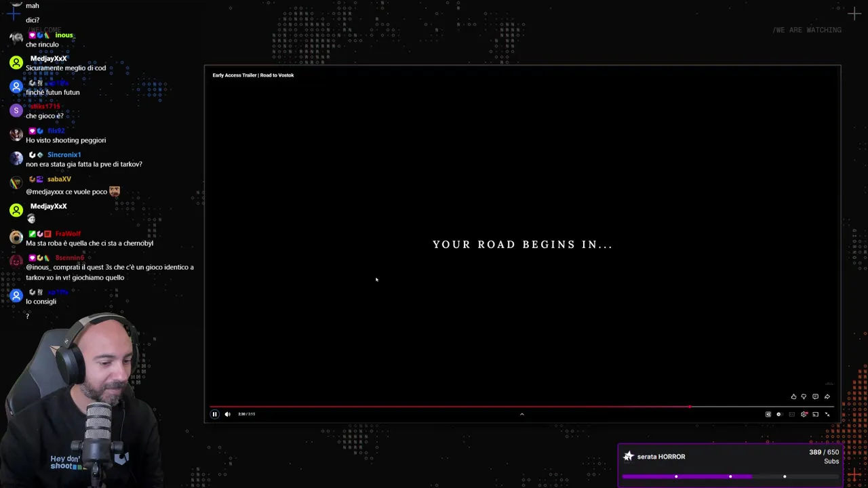Screen dimensions: 868x488
Task: Like the video with thumbs-up icon
Action: (x=793, y=396)
